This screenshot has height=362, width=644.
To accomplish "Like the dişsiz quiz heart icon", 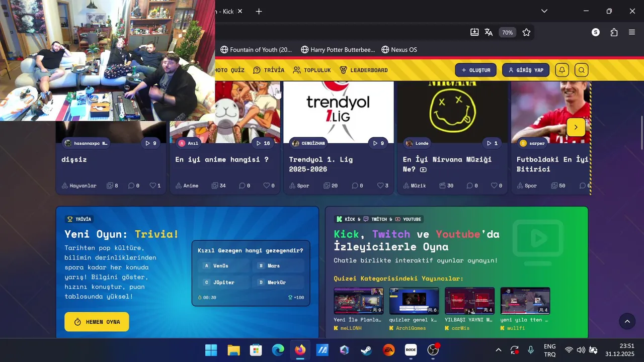I will [x=152, y=186].
